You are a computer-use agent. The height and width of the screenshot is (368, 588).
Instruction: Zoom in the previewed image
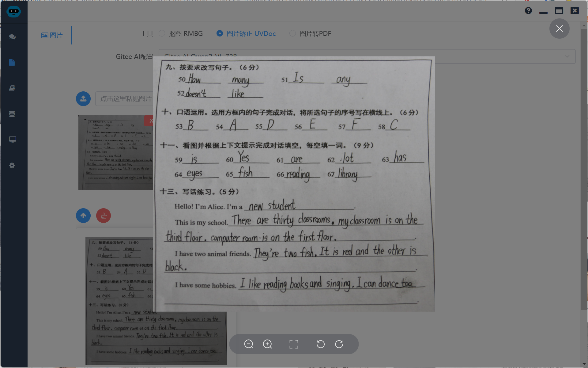click(267, 344)
